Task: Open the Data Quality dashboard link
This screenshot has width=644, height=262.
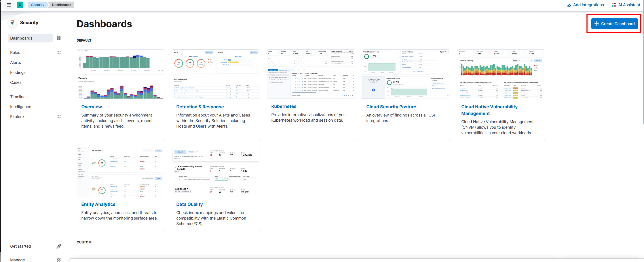Action: click(x=190, y=204)
